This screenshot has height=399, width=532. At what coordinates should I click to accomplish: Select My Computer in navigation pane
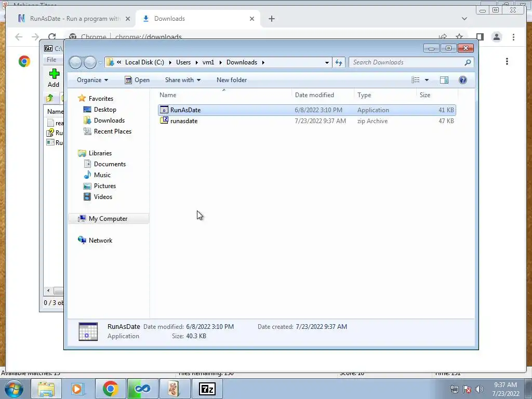[x=108, y=219]
